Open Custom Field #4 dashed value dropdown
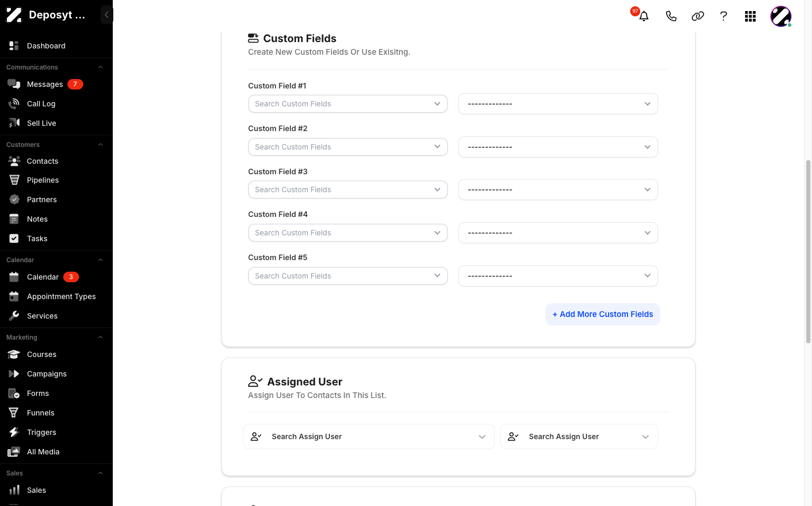Viewport: 812px width, 506px height. coord(558,233)
